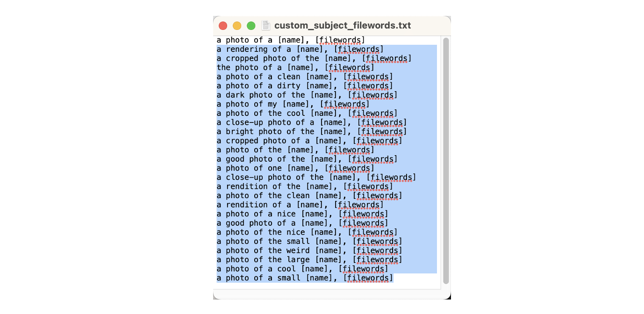Click the document proxy icon in titlebar

pyautogui.click(x=265, y=25)
